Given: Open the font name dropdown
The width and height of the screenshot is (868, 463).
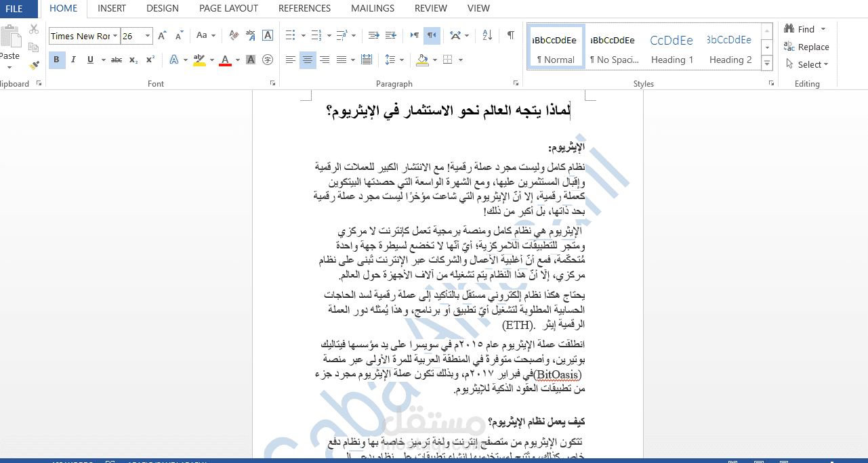Looking at the screenshot, I should click(x=115, y=36).
